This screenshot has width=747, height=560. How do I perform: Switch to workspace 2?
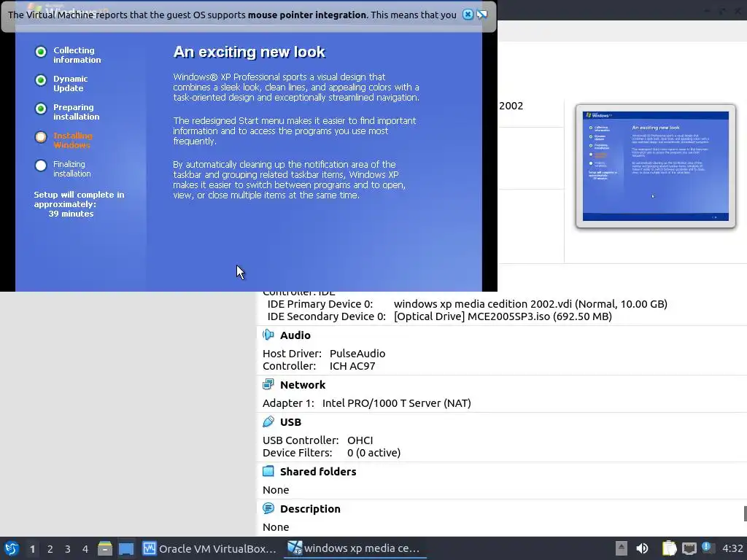[50, 549]
